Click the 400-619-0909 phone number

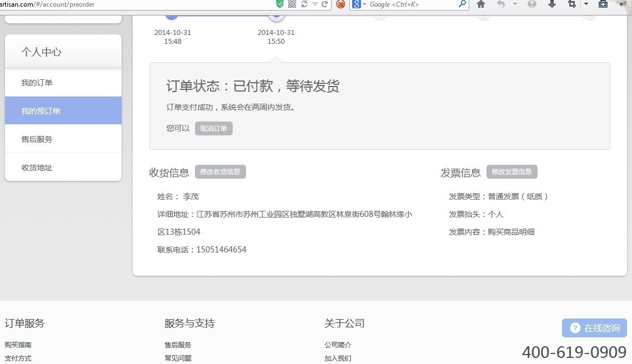click(x=574, y=352)
